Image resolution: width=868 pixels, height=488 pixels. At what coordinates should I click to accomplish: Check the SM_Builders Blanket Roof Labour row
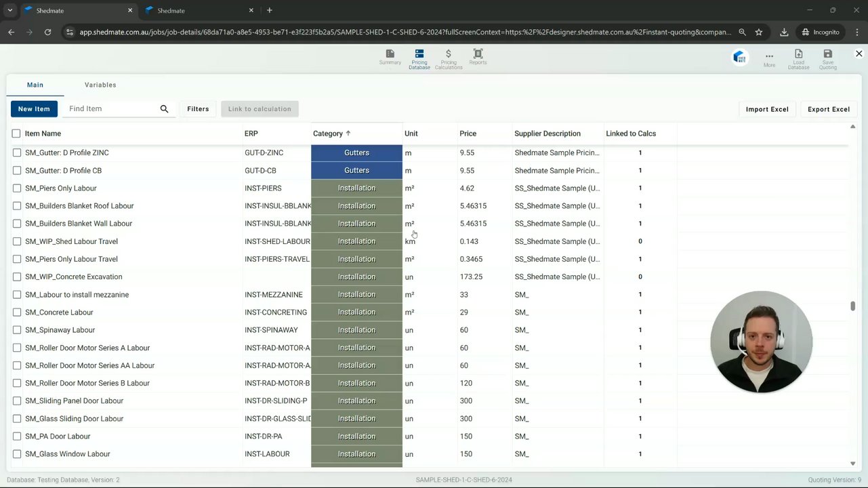pyautogui.click(x=17, y=206)
